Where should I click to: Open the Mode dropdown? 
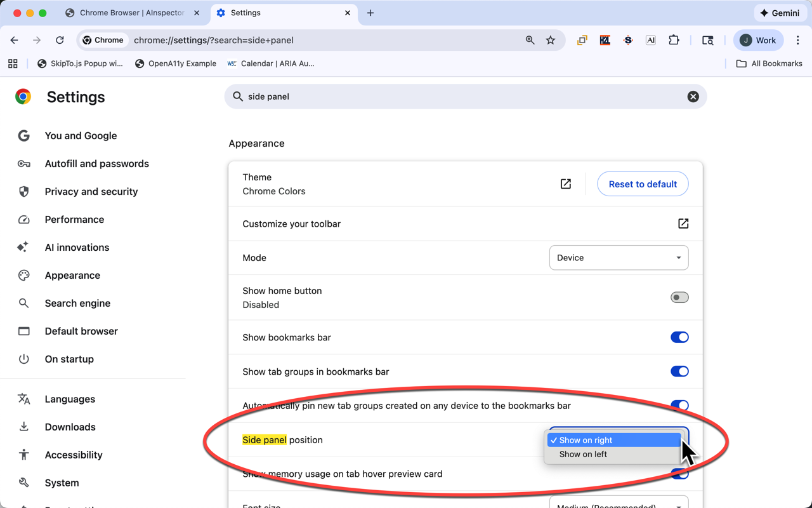[619, 258]
